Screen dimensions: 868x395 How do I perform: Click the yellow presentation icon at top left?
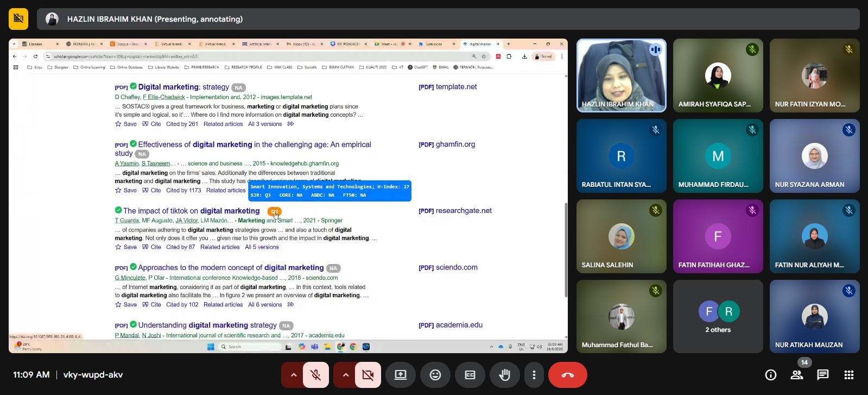pos(18,19)
